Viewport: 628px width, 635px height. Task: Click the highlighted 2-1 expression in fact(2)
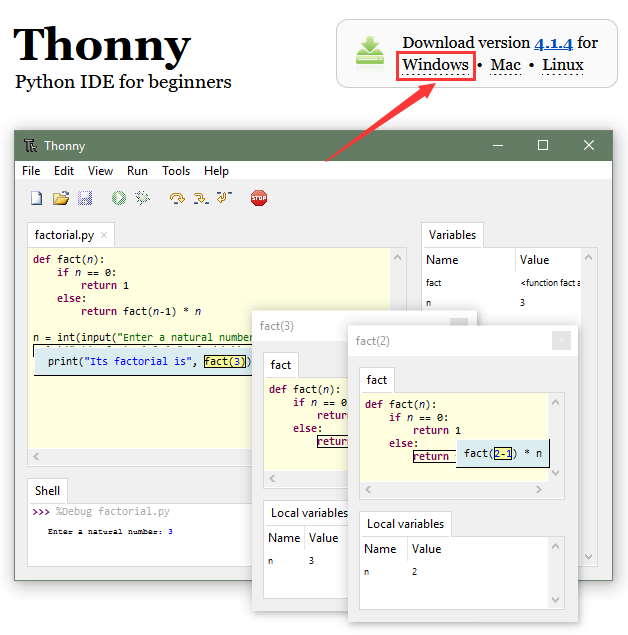click(502, 454)
